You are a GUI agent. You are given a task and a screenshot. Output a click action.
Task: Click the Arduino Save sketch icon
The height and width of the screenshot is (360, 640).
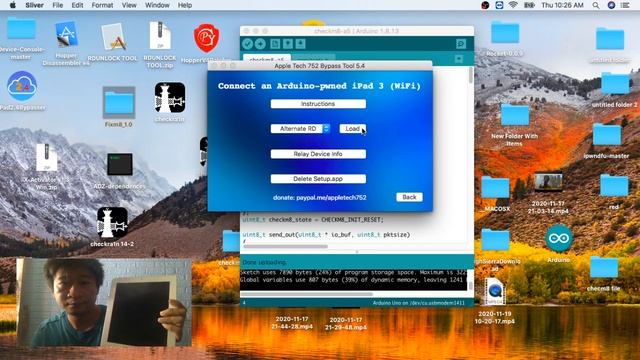[x=300, y=44]
